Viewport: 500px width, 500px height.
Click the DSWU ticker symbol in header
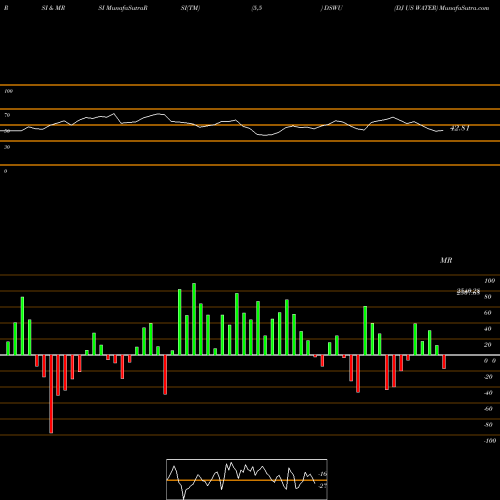click(333, 8)
